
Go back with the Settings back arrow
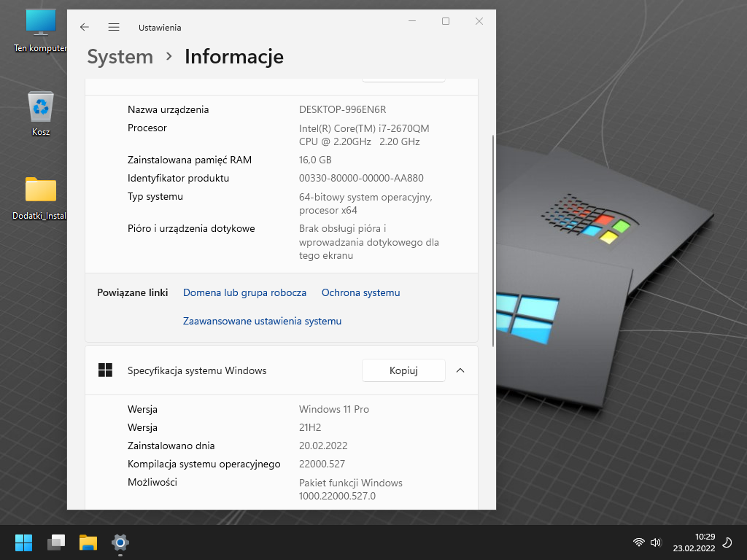[x=85, y=27]
